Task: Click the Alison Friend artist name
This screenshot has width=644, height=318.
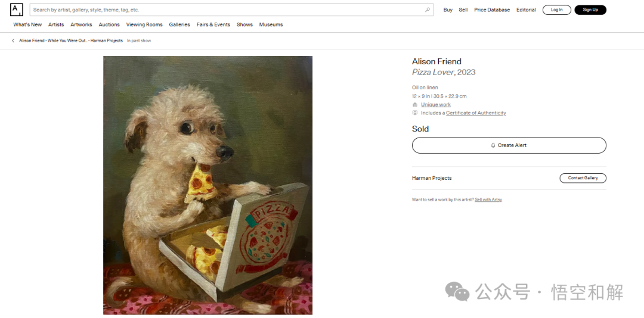Action: (x=436, y=61)
